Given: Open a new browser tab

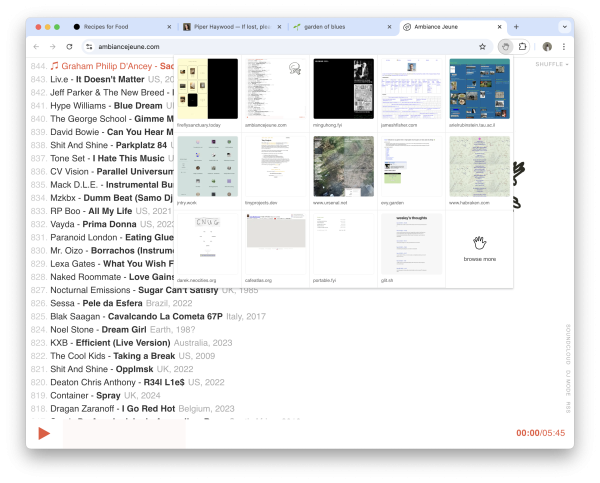Looking at the screenshot, I should [x=516, y=26].
